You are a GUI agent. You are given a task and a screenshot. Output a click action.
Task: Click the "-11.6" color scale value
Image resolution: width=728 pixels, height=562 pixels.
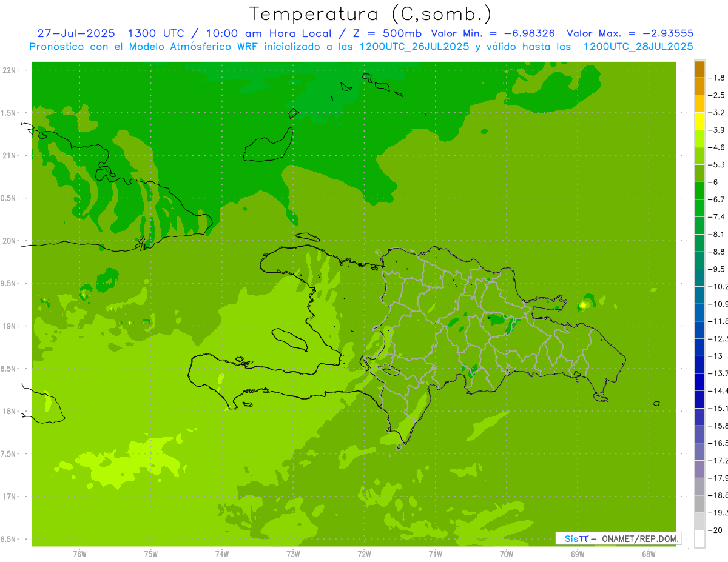(718, 321)
